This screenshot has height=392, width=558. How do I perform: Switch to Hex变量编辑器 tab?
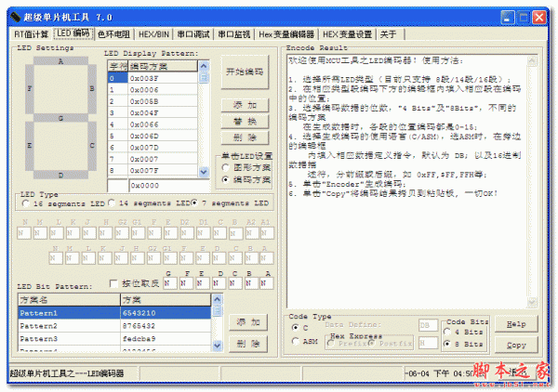tap(286, 34)
